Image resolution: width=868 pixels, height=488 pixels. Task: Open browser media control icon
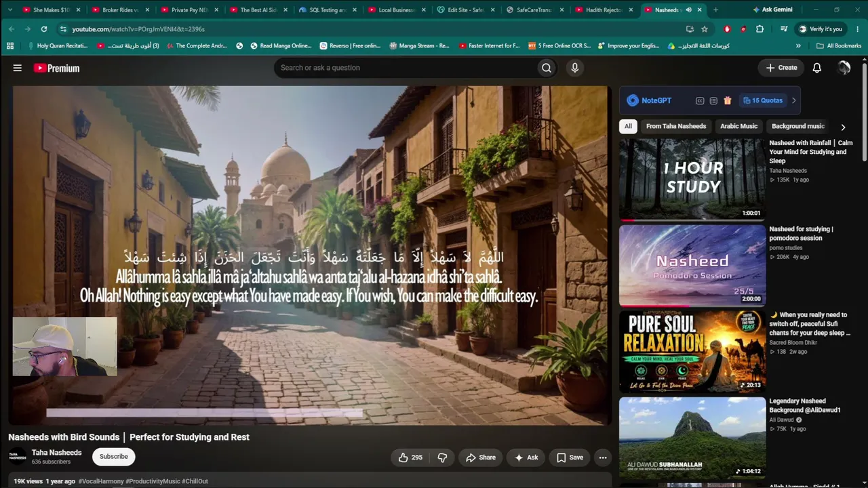point(784,29)
